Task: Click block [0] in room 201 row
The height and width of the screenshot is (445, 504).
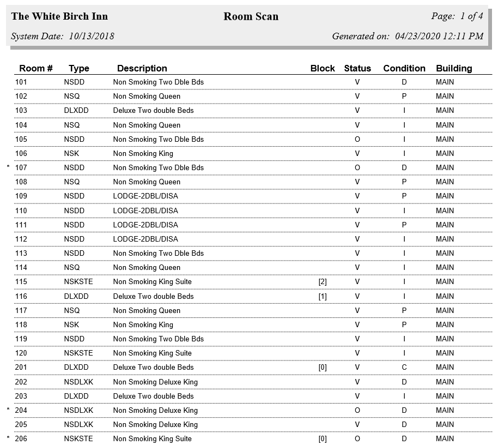Action: [323, 368]
